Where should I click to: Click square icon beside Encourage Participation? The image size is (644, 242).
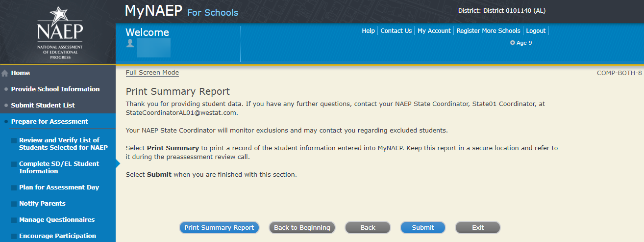14,237
